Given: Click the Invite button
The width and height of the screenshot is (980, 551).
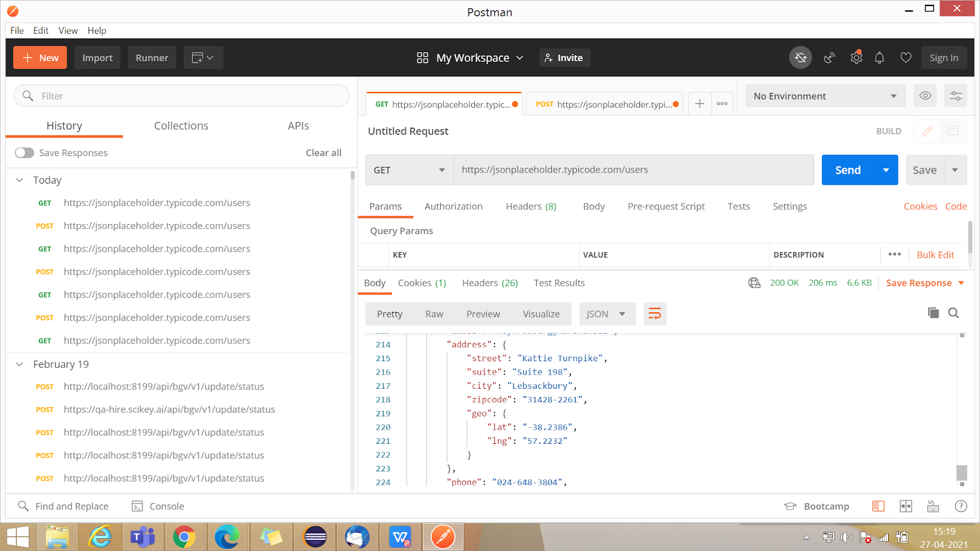Looking at the screenshot, I should (565, 58).
